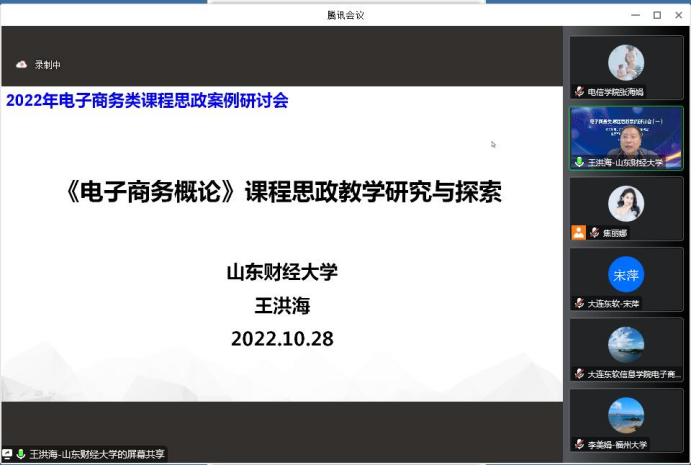Select 李美娟-福州大学 beach avatar

tap(626, 415)
